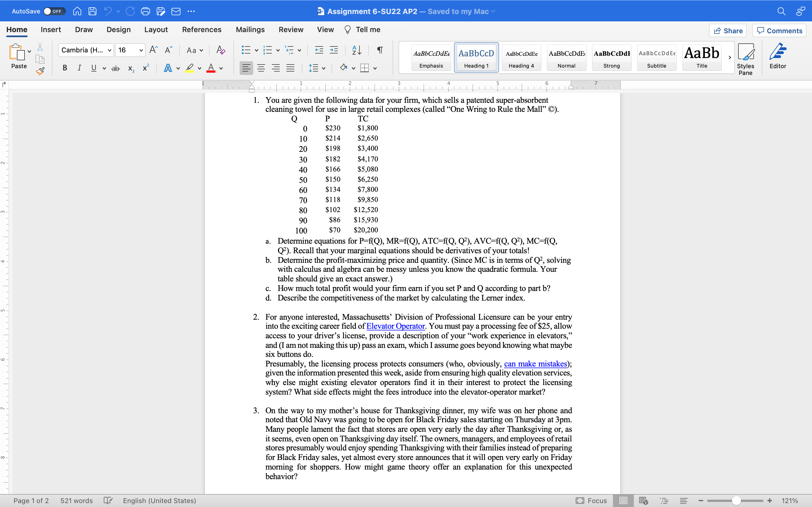This screenshot has width=812, height=507.
Task: Toggle the AutoSave switch
Action: [54, 11]
